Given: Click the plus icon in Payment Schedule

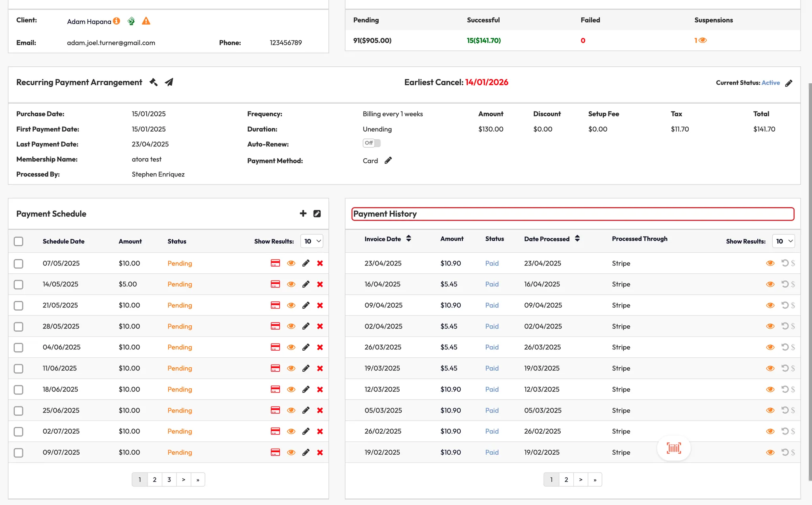Looking at the screenshot, I should (x=303, y=213).
